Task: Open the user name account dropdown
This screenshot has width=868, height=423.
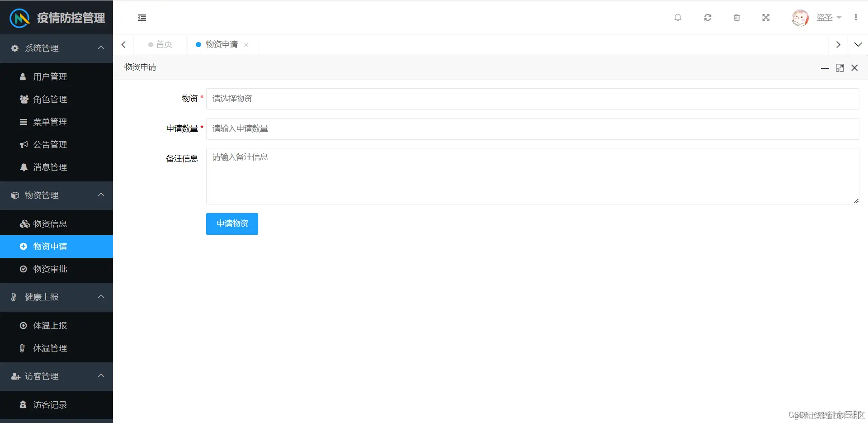Action: (829, 18)
